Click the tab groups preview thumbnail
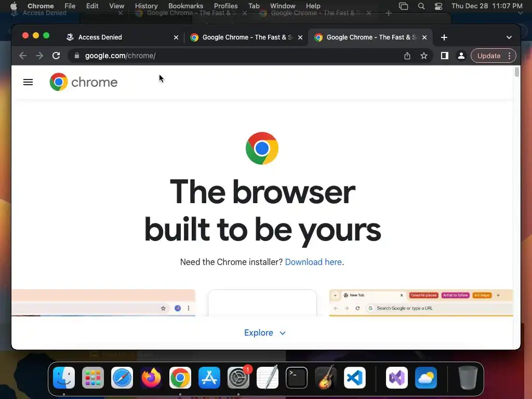The height and width of the screenshot is (399, 532). click(x=421, y=303)
